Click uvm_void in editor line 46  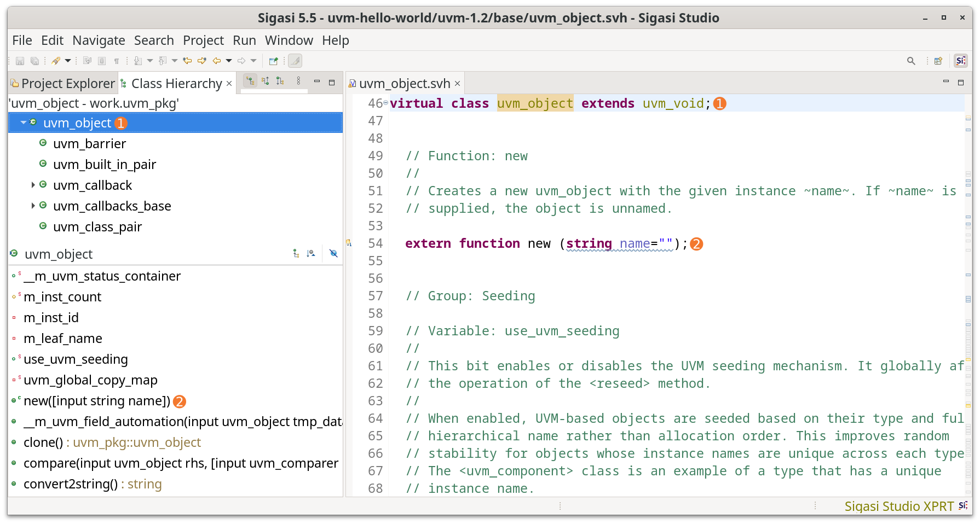coord(673,103)
